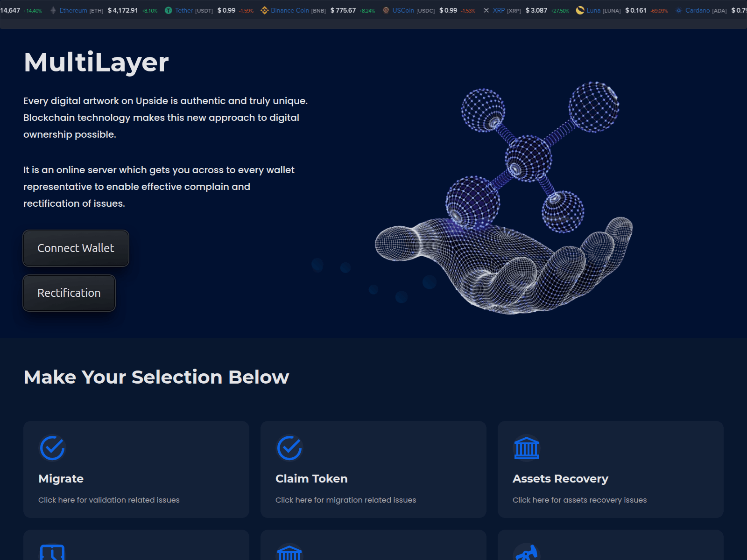
Task: Click the USCoin icon in the ticker
Action: [385, 10]
